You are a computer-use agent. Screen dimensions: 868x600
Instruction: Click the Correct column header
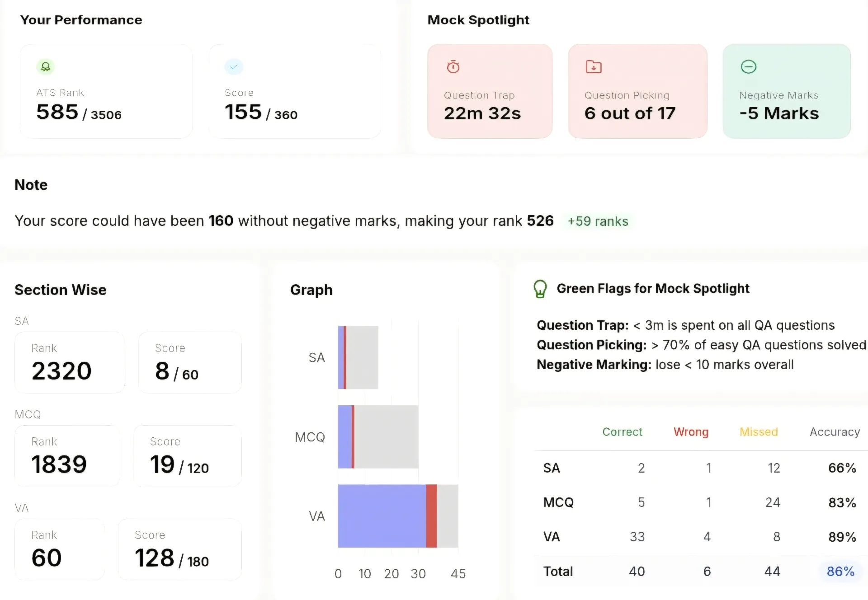[622, 432]
